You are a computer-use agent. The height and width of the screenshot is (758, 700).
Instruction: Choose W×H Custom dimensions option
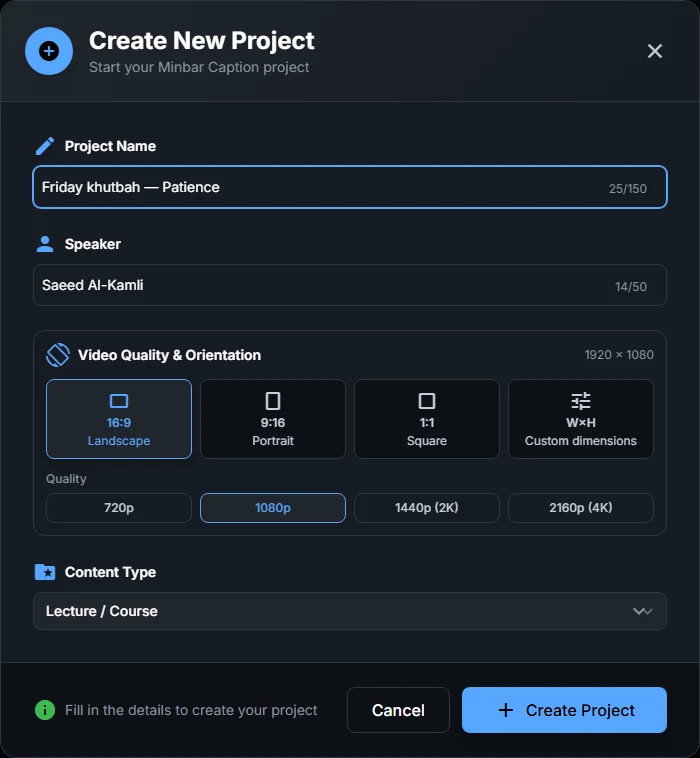(x=581, y=419)
